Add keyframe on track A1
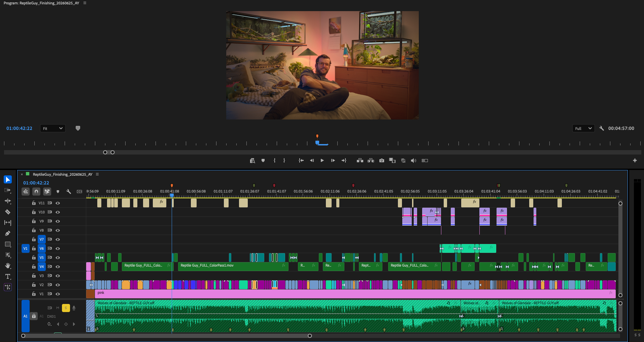 point(66,324)
